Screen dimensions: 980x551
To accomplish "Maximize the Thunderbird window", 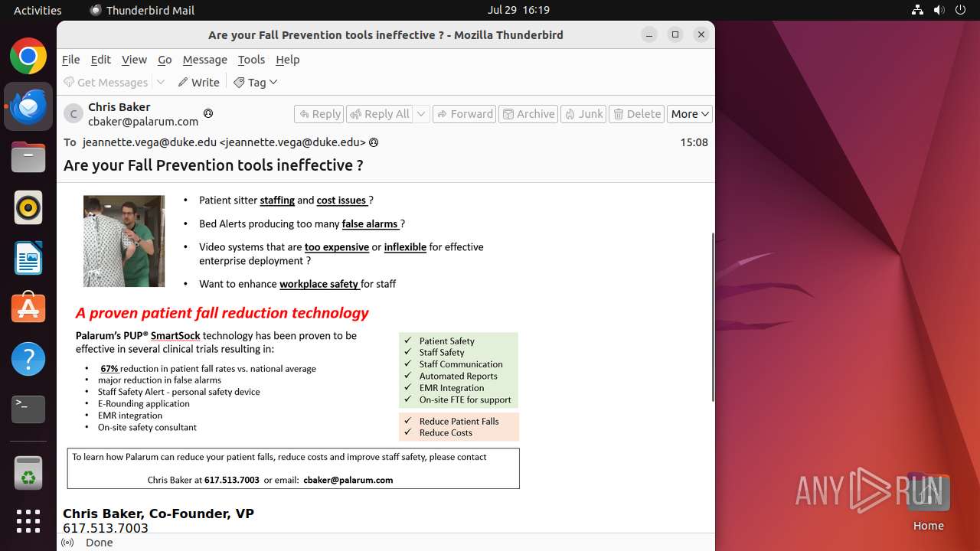I will 675,34.
